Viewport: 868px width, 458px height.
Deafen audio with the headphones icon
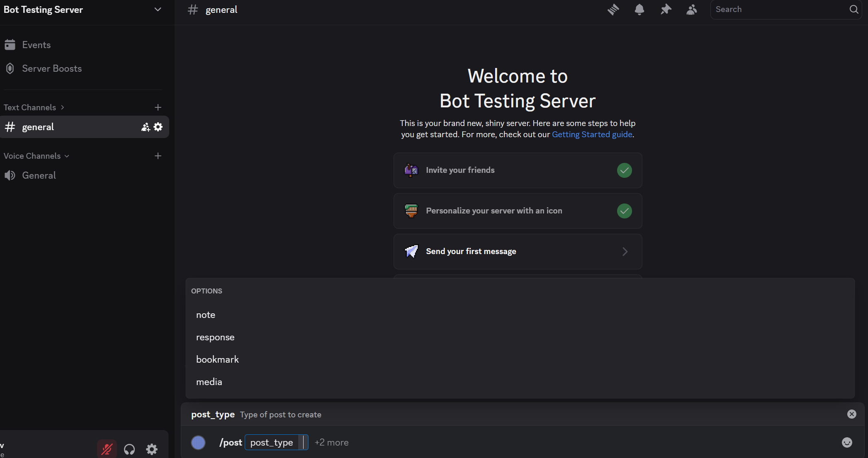point(129,449)
